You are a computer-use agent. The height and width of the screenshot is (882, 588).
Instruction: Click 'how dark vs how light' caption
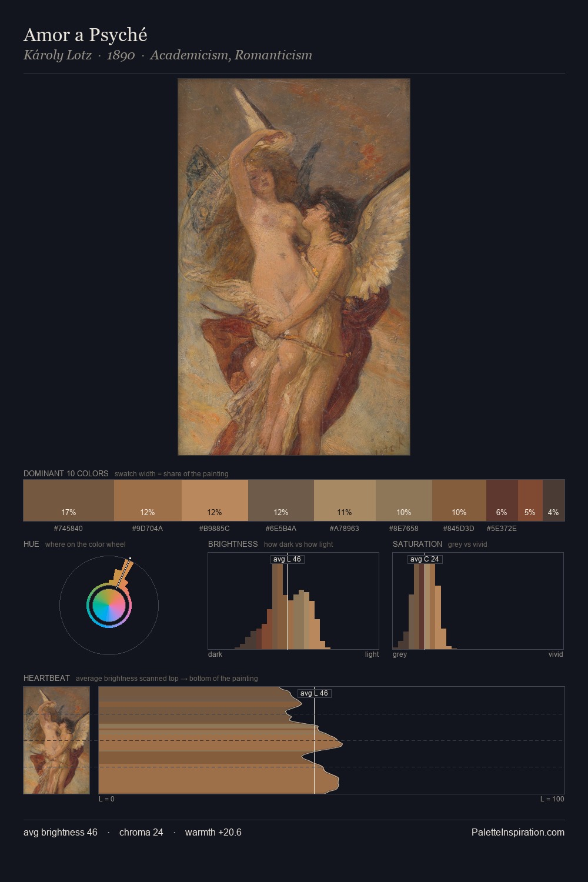tap(299, 544)
